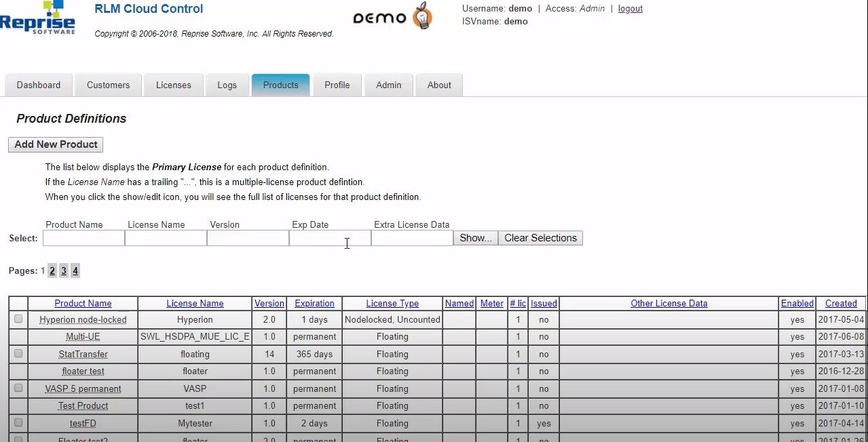Click the Show button to filter products
868x442 pixels.
pos(475,238)
